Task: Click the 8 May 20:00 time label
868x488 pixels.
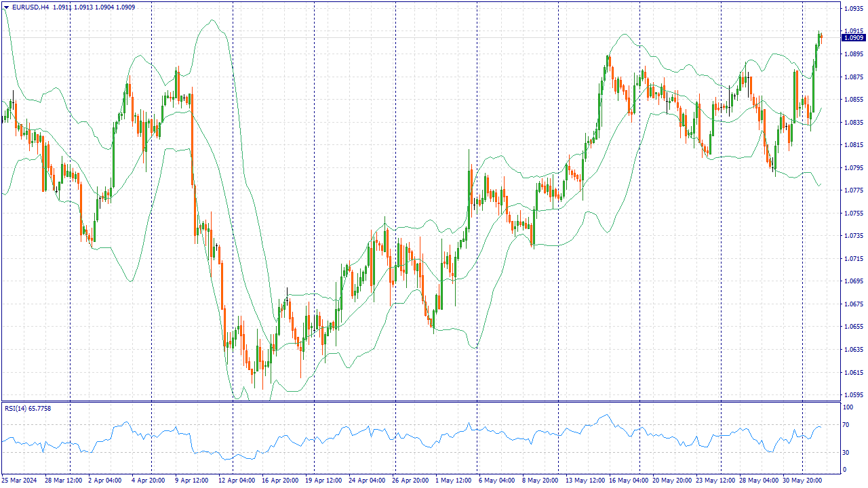Action: tap(540, 481)
